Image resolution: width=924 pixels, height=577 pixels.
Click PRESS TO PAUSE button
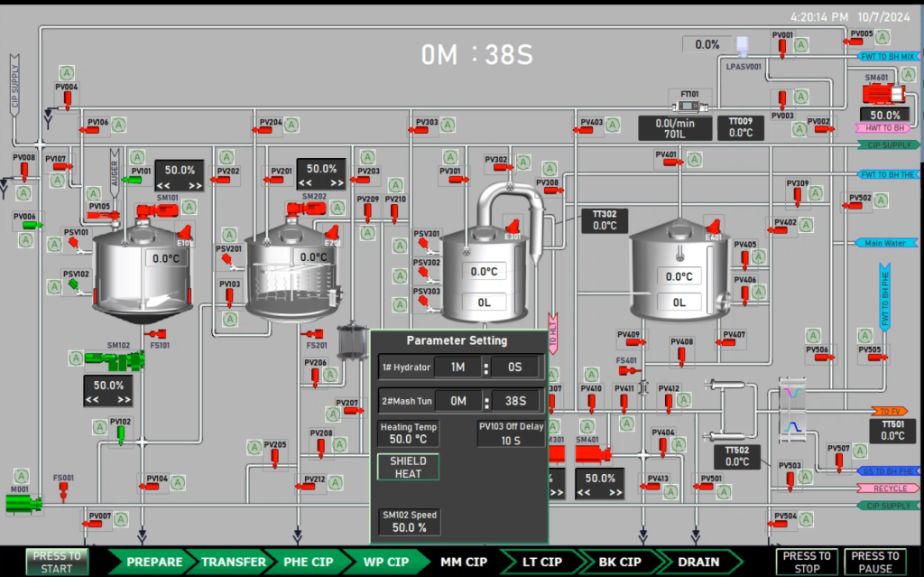tap(875, 562)
